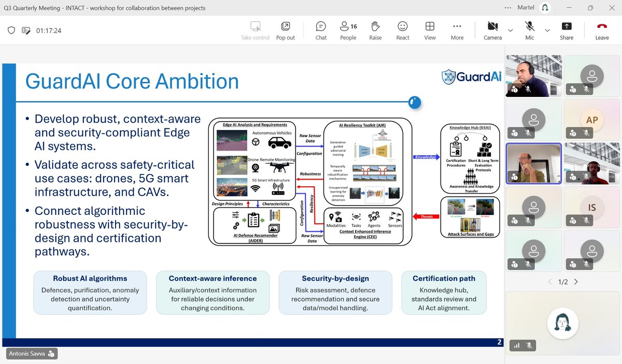The image size is (622, 364).
Task: Click the meeting timer 01:17:24
Action: point(49,31)
